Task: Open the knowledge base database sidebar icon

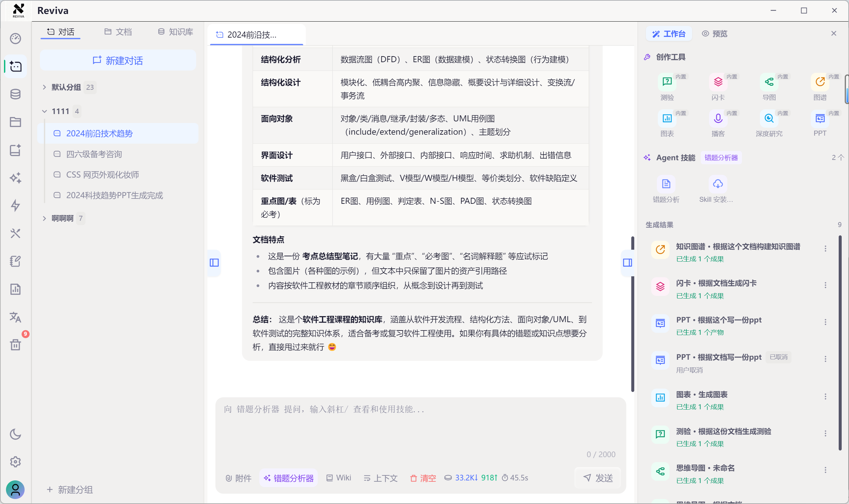Action: pyautogui.click(x=15, y=94)
